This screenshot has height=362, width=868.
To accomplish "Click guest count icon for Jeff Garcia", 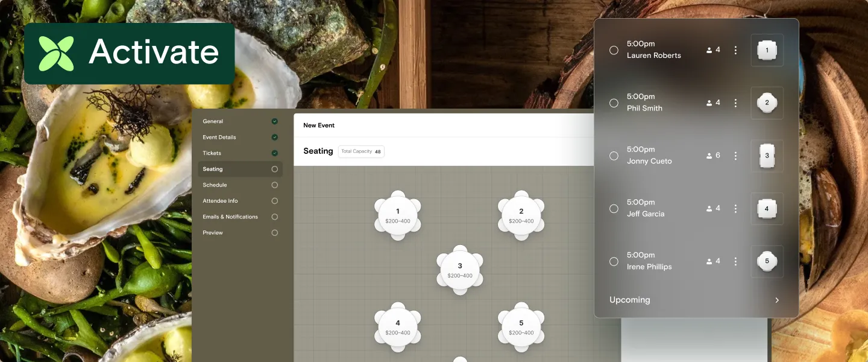I will click(709, 209).
